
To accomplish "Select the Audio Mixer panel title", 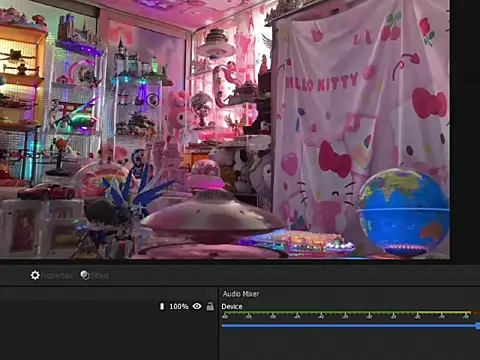I will coord(241,294).
